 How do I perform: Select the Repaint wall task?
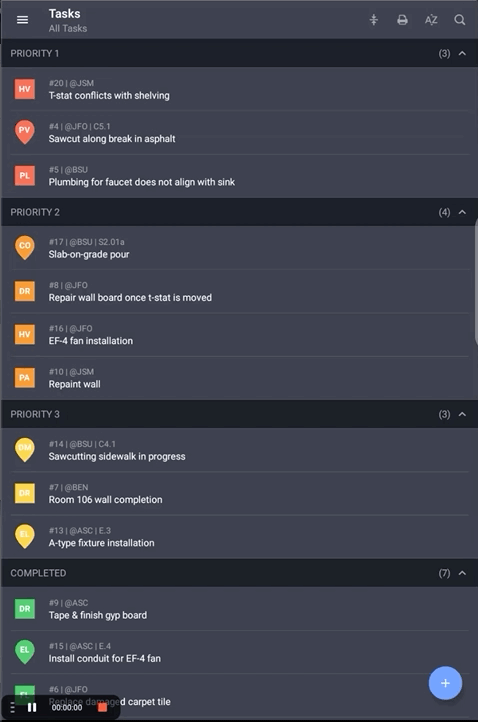(x=239, y=378)
